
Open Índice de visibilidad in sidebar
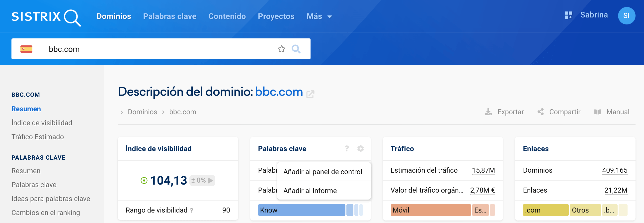point(42,123)
